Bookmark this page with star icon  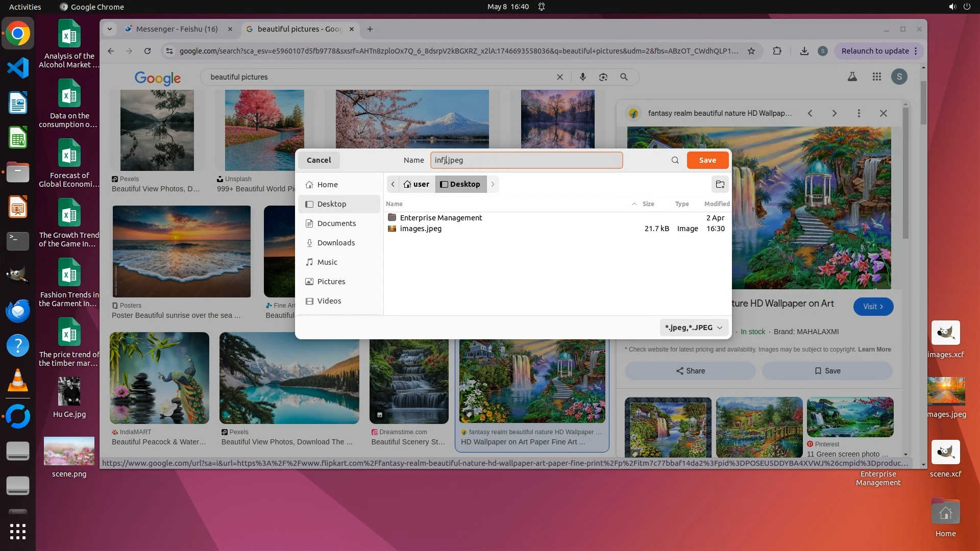point(751,51)
